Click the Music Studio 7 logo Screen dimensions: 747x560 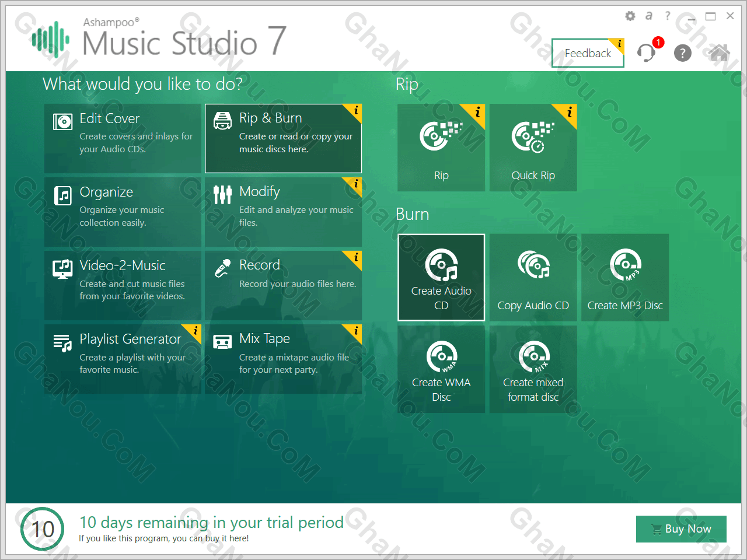tap(159, 39)
